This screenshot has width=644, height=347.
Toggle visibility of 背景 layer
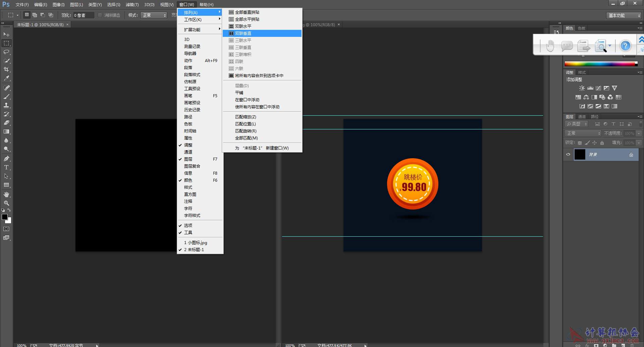point(568,155)
